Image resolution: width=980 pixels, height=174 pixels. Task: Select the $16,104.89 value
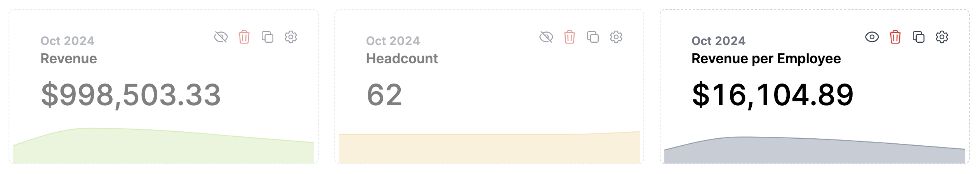click(x=773, y=95)
